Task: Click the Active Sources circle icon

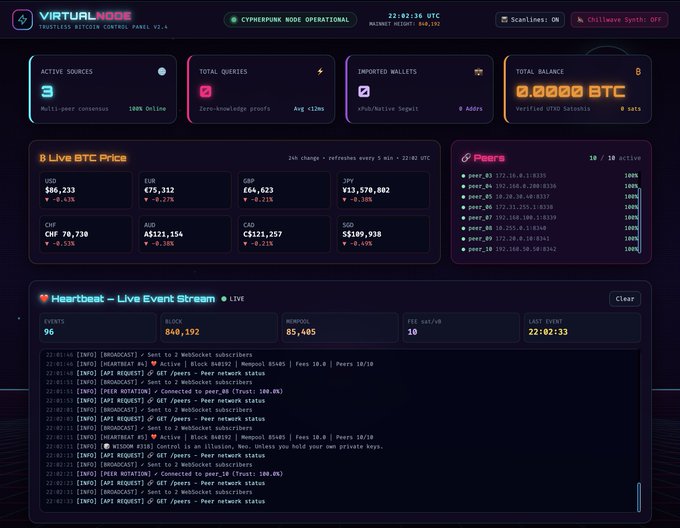Action: click(x=162, y=72)
